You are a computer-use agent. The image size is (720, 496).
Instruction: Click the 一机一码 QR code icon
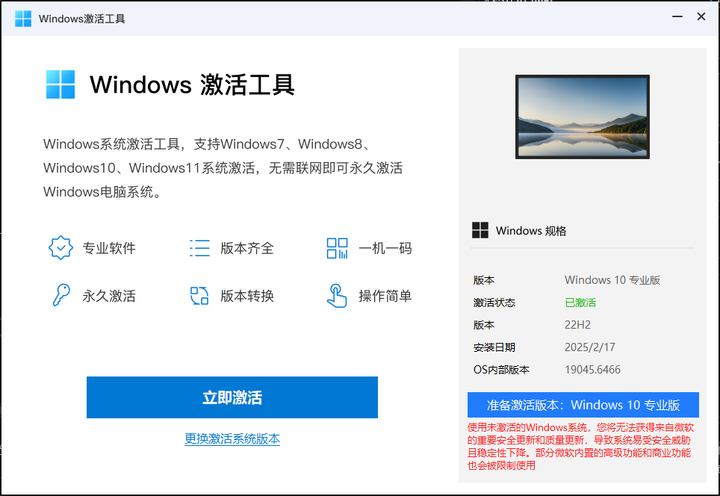tap(337, 248)
